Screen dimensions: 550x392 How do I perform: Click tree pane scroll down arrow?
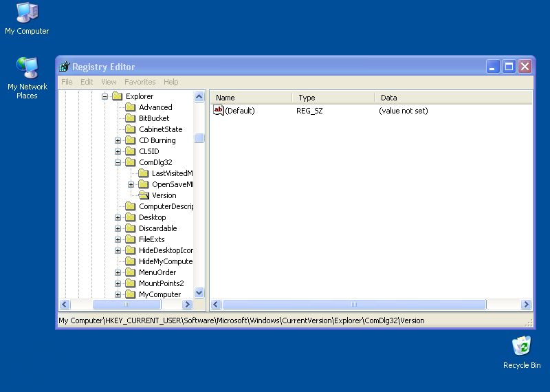click(199, 292)
